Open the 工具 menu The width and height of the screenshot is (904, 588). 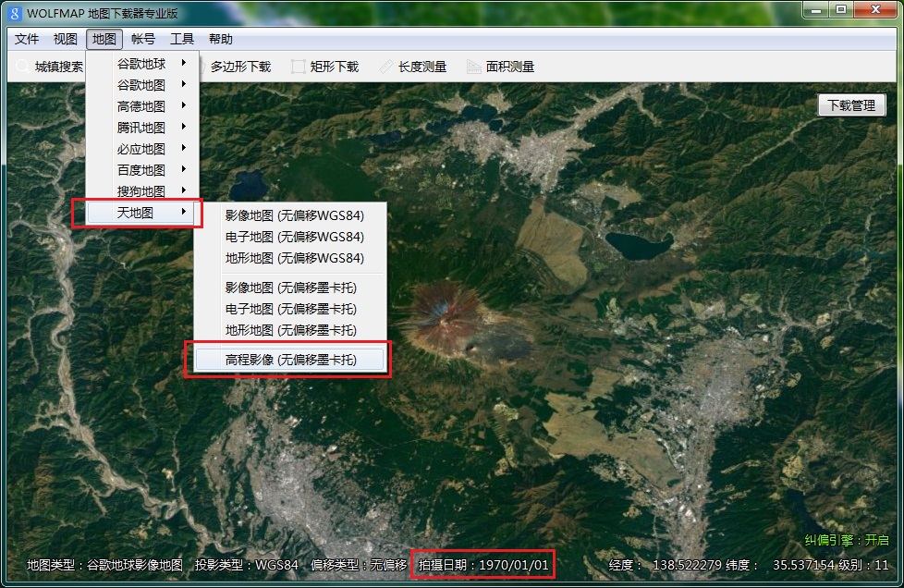[x=182, y=39]
